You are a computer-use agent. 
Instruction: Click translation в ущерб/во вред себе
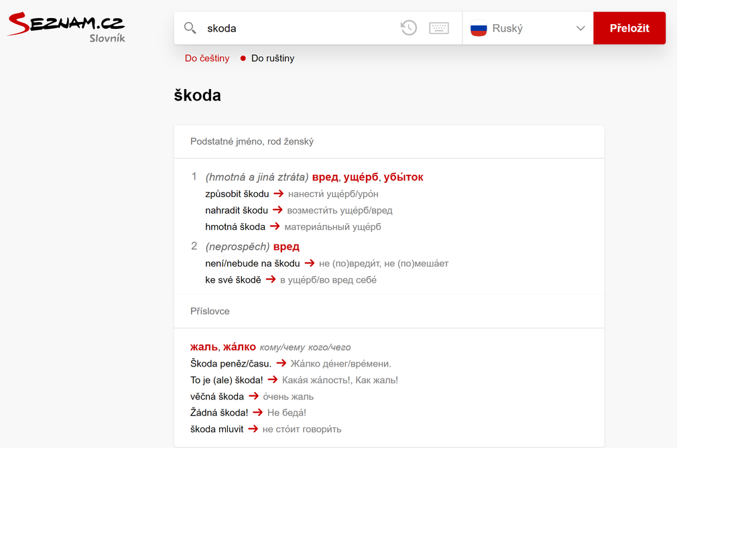click(x=328, y=279)
